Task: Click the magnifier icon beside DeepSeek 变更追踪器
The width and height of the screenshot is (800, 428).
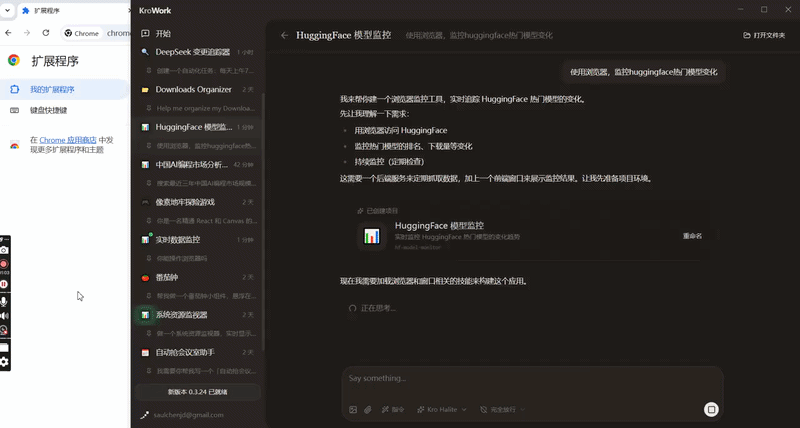Action: pyautogui.click(x=145, y=52)
